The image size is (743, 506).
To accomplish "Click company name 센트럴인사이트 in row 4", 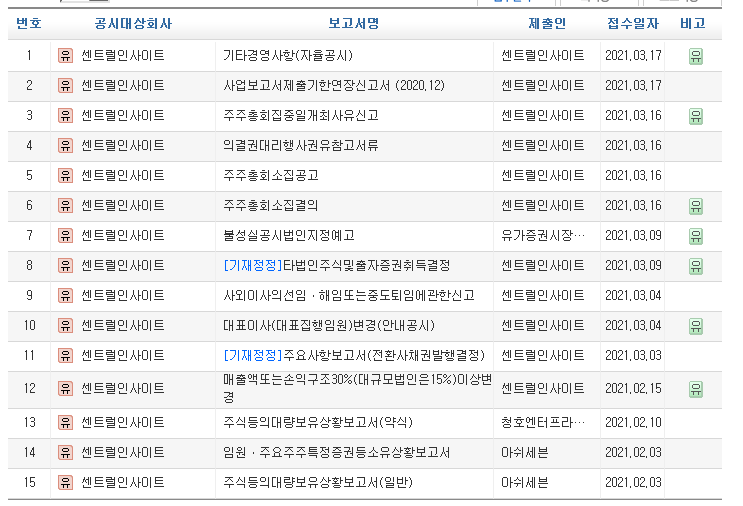I will click(x=123, y=145).
